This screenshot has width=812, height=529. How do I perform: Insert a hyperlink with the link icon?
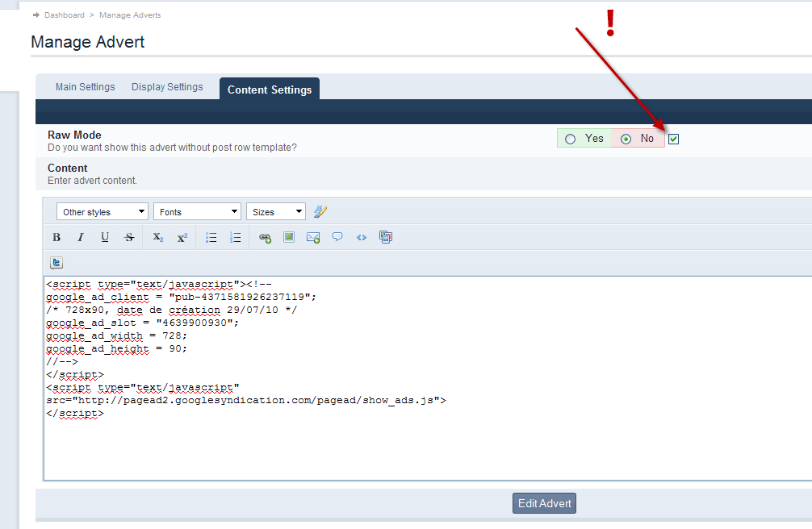265,237
